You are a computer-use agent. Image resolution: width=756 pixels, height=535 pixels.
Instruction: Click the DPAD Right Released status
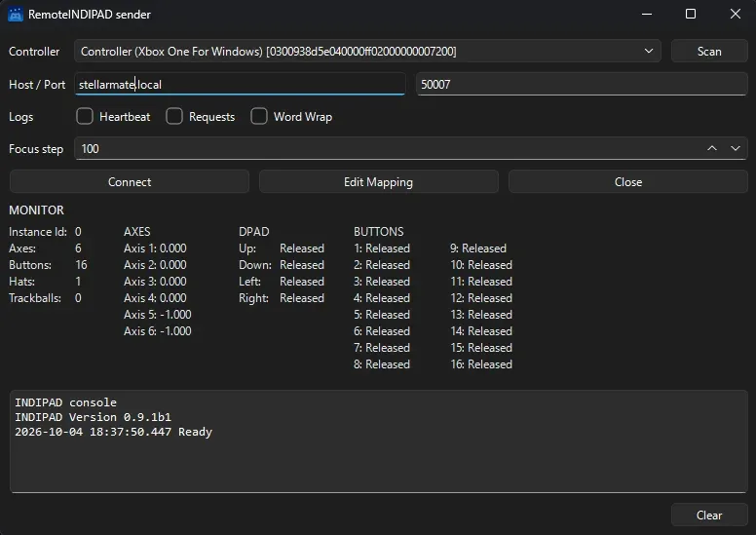coord(302,298)
